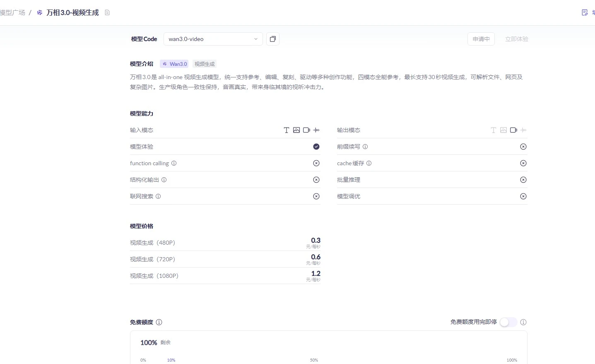Image resolution: width=595 pixels, height=364 pixels.
Task: Click the unsupported icon for 前缀续写
Action: pos(523,147)
